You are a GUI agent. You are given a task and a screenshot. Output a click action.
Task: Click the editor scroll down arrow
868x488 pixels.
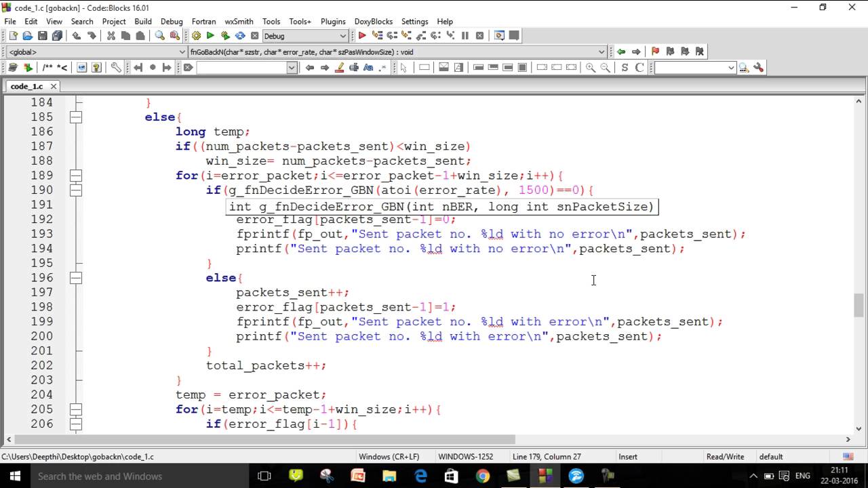pyautogui.click(x=859, y=428)
